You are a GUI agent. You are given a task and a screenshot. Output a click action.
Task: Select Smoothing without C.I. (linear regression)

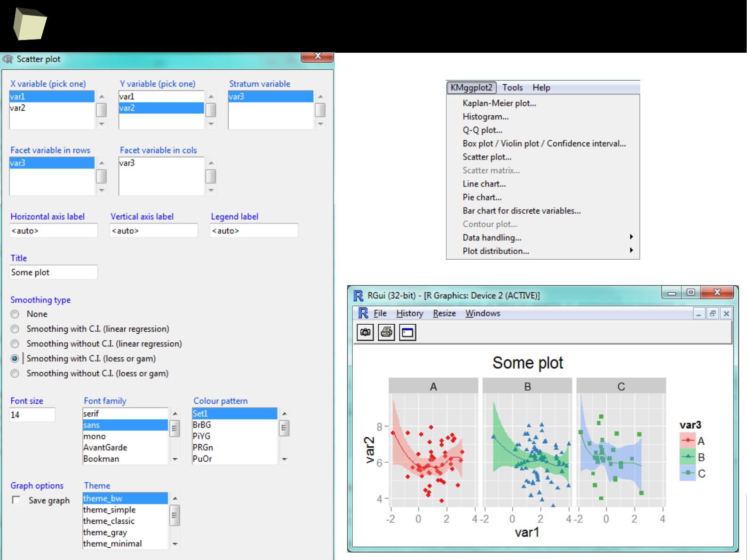(x=15, y=344)
